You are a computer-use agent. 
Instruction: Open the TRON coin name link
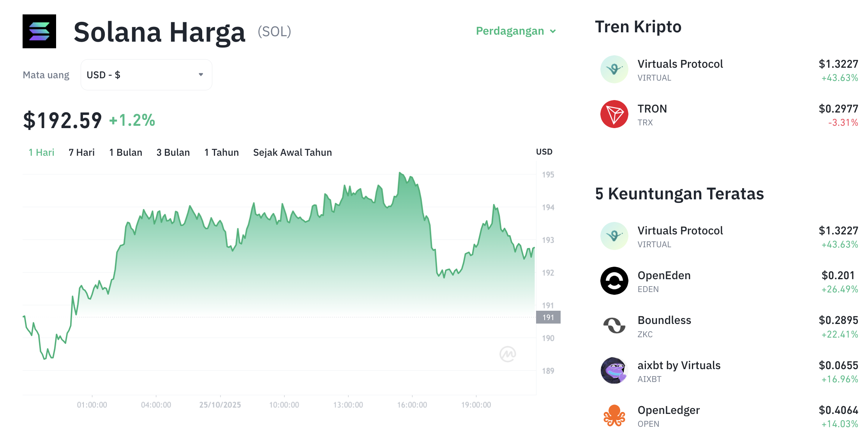(652, 109)
